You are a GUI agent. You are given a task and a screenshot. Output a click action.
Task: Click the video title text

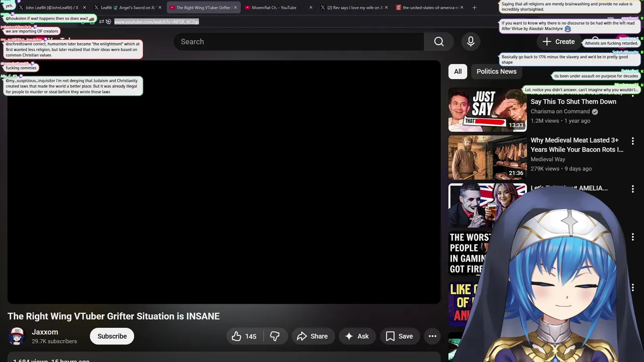click(114, 316)
